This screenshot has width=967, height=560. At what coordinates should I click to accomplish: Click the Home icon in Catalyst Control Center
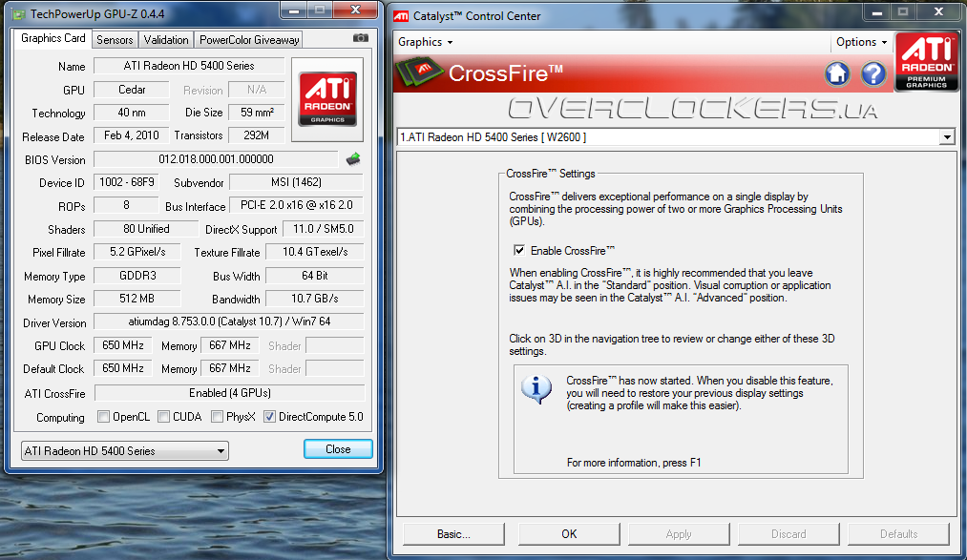pyautogui.click(x=837, y=73)
